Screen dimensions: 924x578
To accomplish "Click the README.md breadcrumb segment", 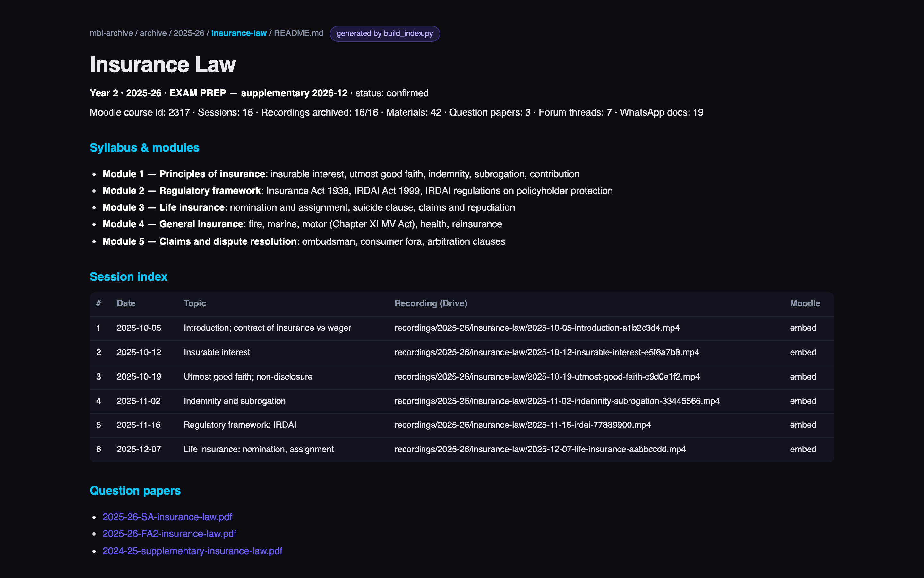I will 299,33.
